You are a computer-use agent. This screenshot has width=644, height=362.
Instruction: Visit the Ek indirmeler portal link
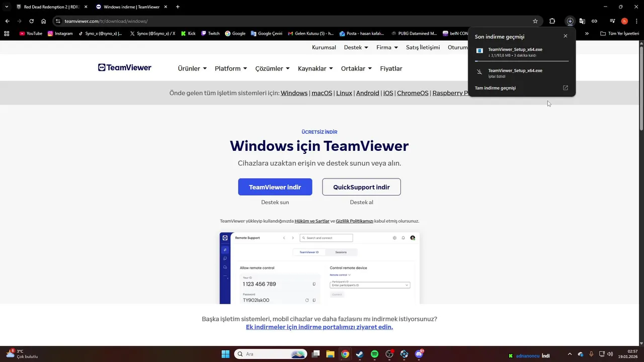coord(319,327)
